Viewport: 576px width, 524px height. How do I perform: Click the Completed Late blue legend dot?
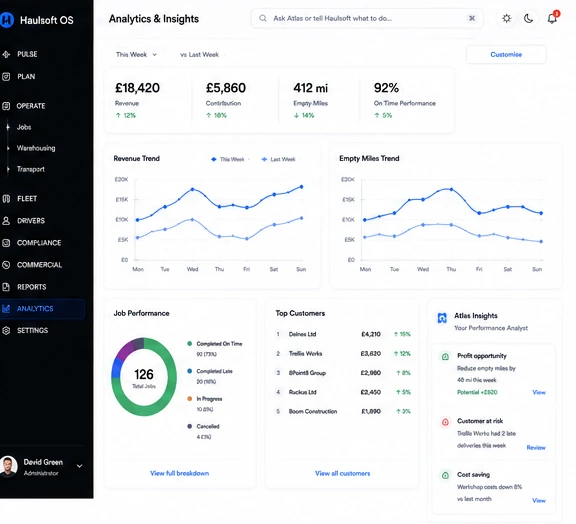(190, 371)
